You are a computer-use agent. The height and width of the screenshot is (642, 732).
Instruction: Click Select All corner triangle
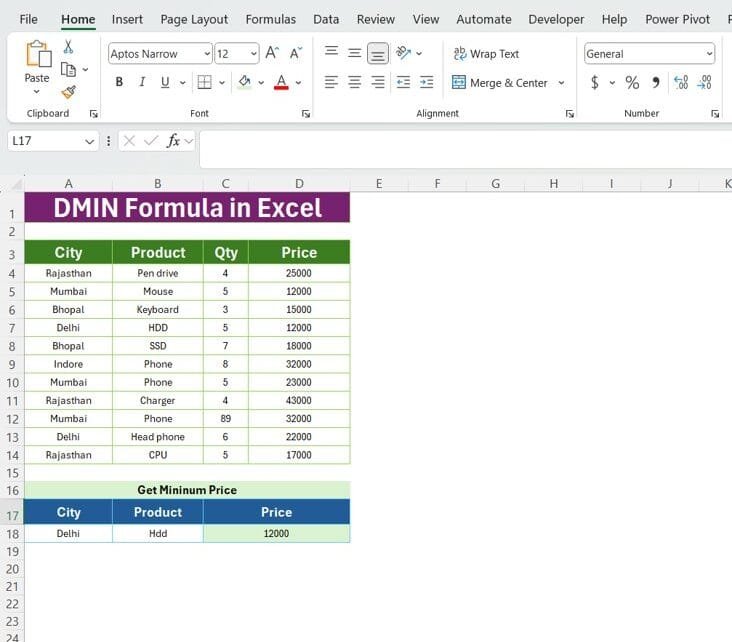click(x=17, y=185)
